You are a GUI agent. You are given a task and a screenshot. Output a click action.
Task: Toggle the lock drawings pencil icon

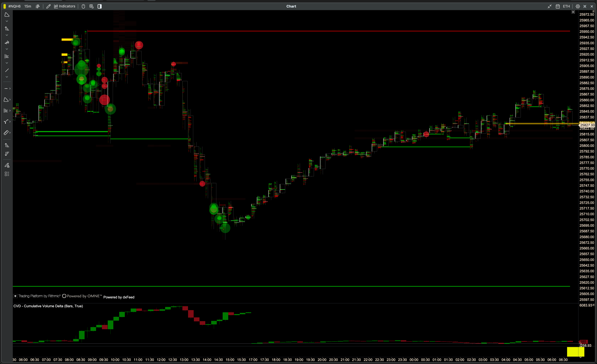(7, 165)
